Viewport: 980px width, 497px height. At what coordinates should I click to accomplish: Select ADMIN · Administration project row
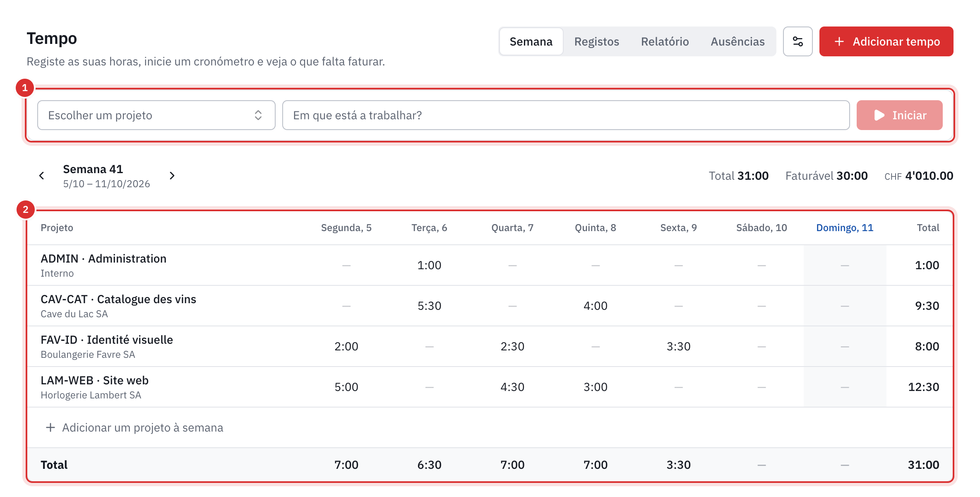tap(490, 265)
